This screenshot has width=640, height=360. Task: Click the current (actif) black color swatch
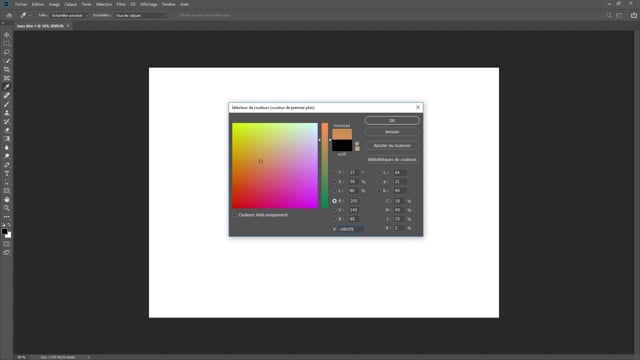(342, 146)
